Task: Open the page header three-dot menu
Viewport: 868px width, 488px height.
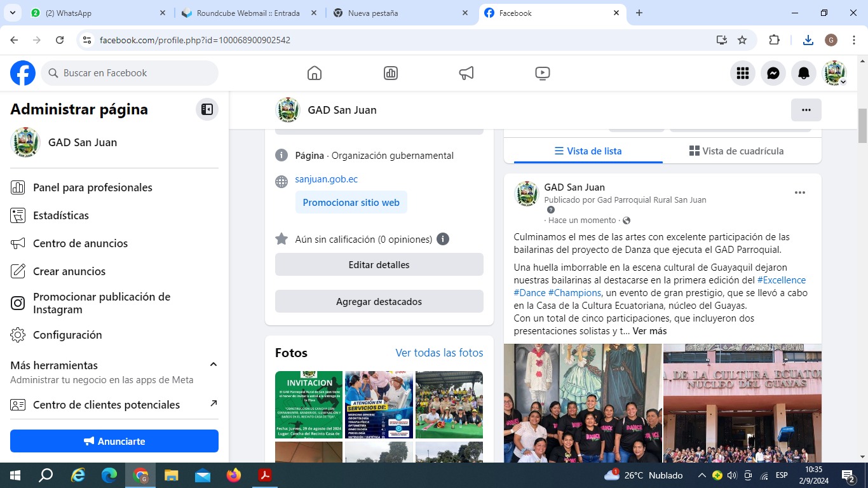Action: point(806,110)
